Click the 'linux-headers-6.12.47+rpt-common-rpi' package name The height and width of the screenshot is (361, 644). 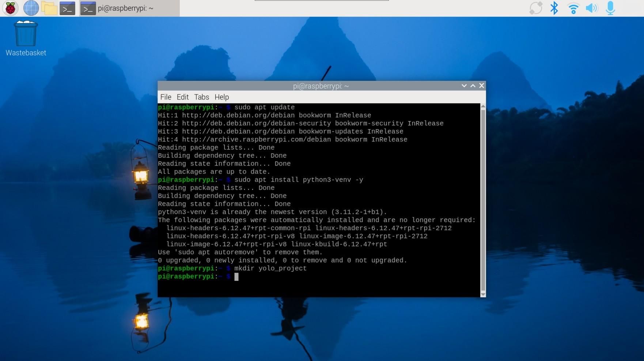click(238, 228)
